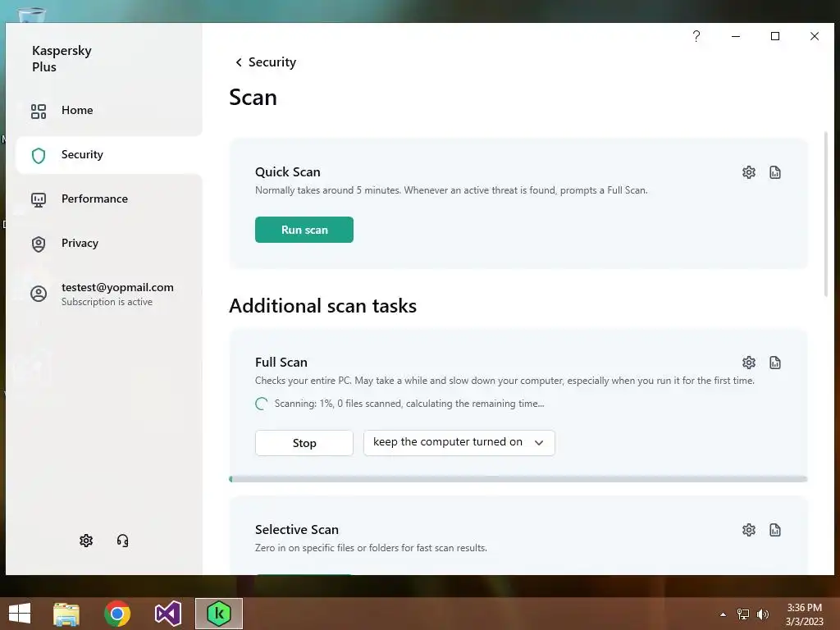Expand 'keep the computer turned on' dropdown
This screenshot has width=840, height=630.
459,442
